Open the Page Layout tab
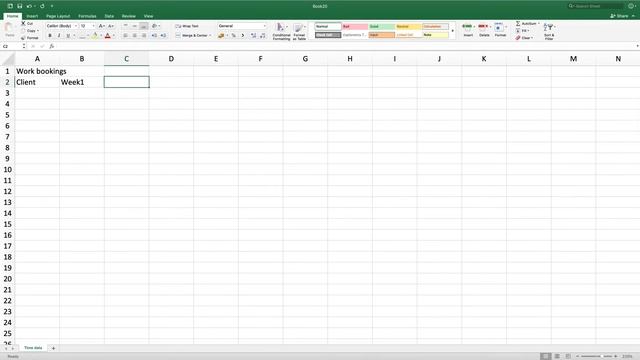This screenshot has height=360, width=640. coord(58,16)
